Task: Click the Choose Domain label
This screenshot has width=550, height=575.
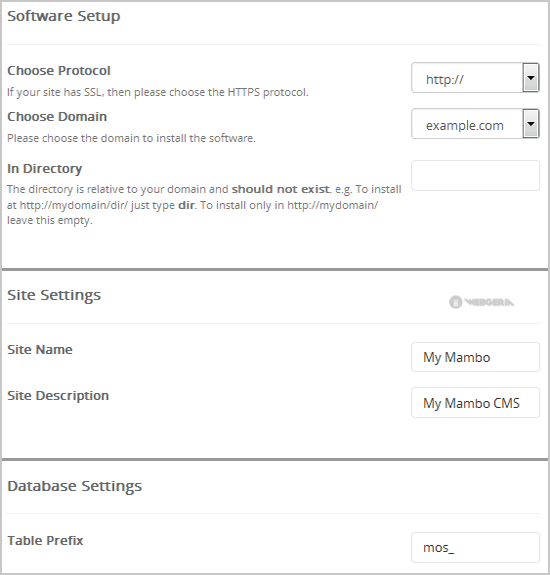Action: coord(57,117)
